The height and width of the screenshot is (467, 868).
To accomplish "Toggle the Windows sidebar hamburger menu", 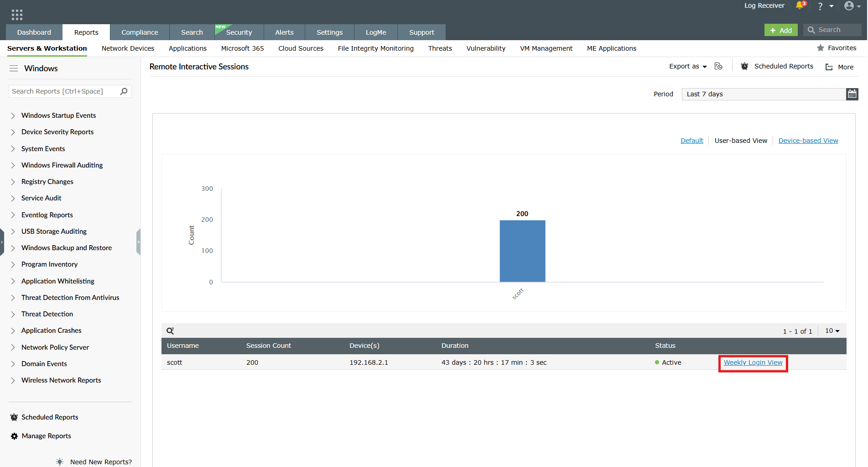I will coord(14,68).
